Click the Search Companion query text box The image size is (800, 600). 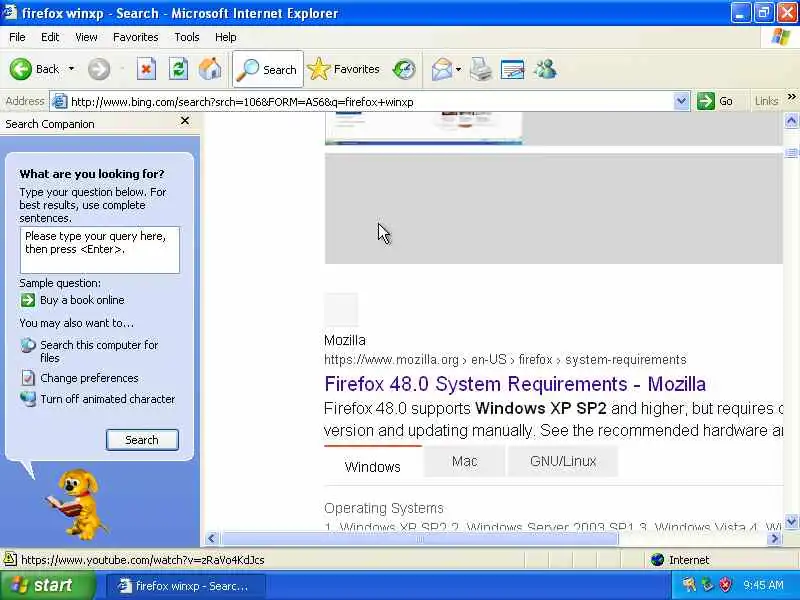(x=100, y=250)
